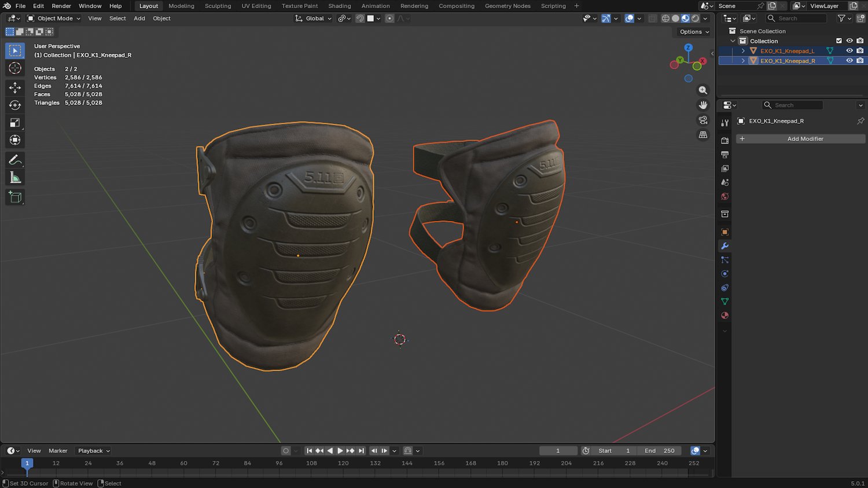
Task: Open the Render menu
Action: (61, 6)
